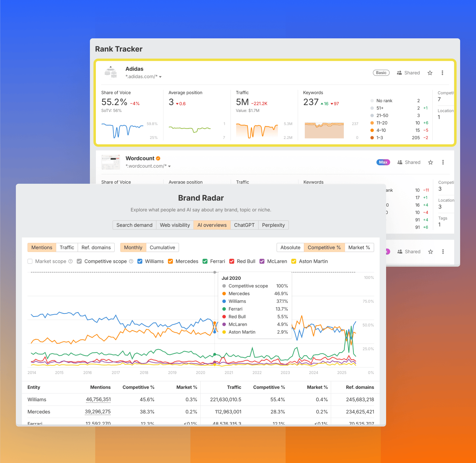The image size is (476, 463).
Task: Switch to the Ref. domains tab
Action: (96, 247)
